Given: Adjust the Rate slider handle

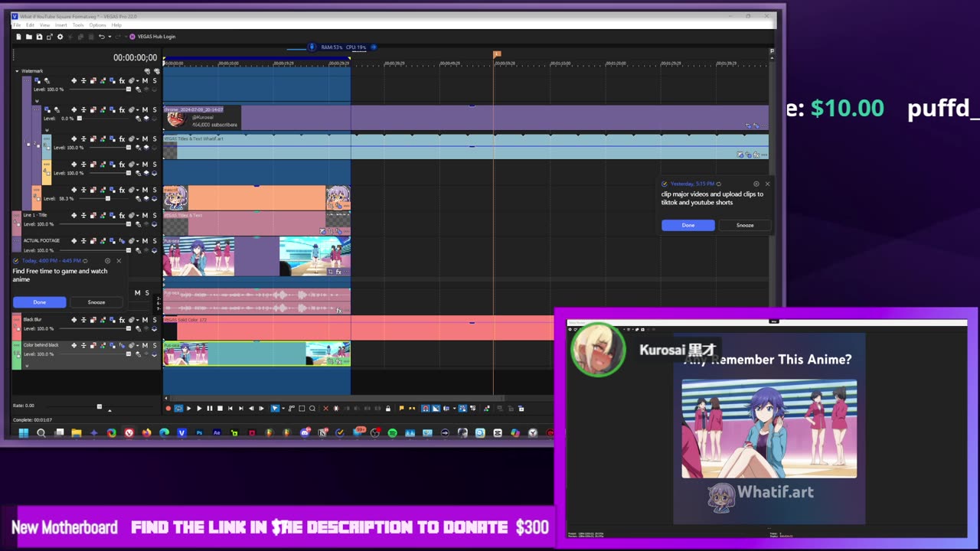Looking at the screenshot, I should [99, 406].
